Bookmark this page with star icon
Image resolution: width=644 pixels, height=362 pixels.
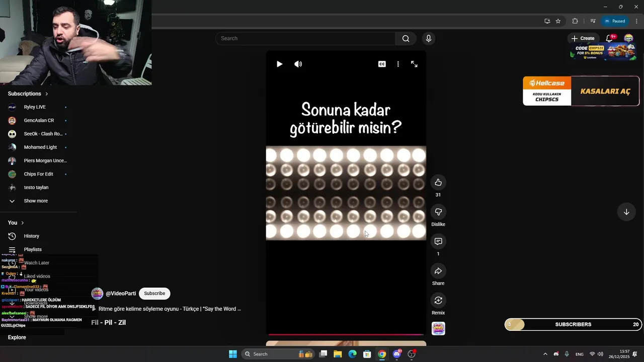pyautogui.click(x=558, y=21)
